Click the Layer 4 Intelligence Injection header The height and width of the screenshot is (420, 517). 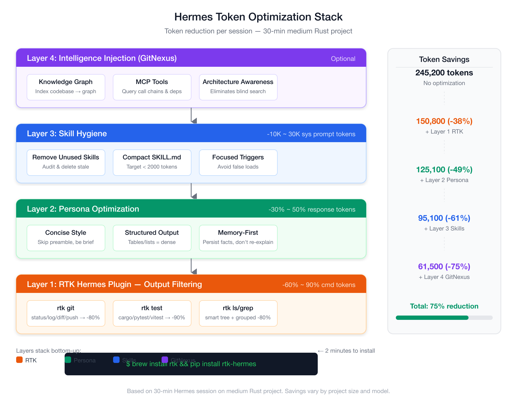pos(191,58)
